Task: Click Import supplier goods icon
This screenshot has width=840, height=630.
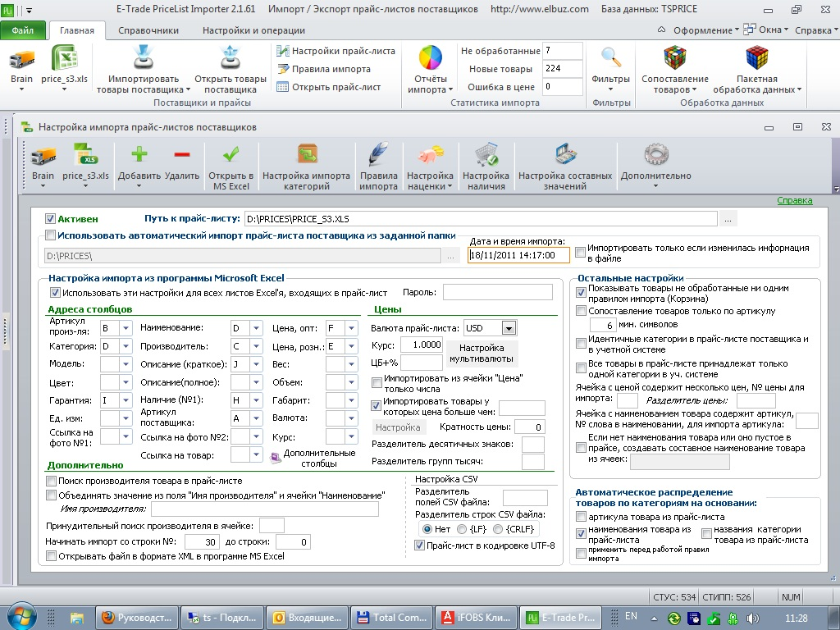Action: click(143, 58)
